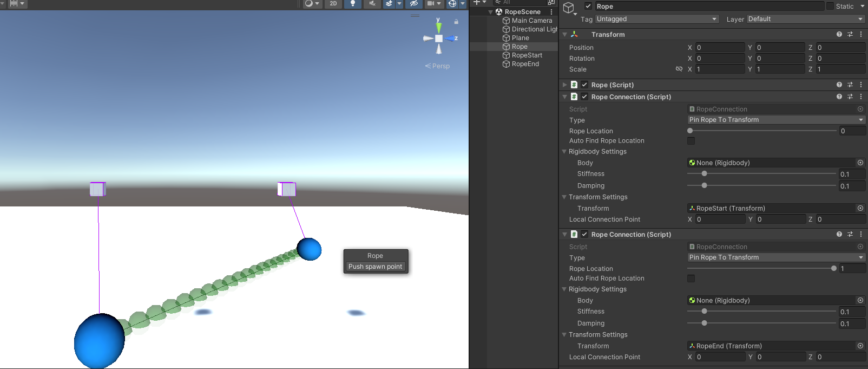Toggle gizmos icon in scene toolbar

(452, 4)
